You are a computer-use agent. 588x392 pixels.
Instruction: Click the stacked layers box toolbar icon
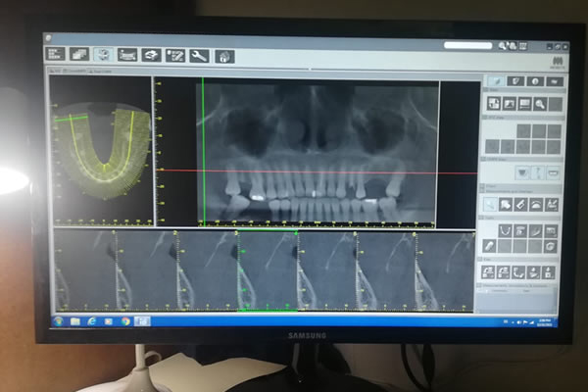[x=151, y=56]
